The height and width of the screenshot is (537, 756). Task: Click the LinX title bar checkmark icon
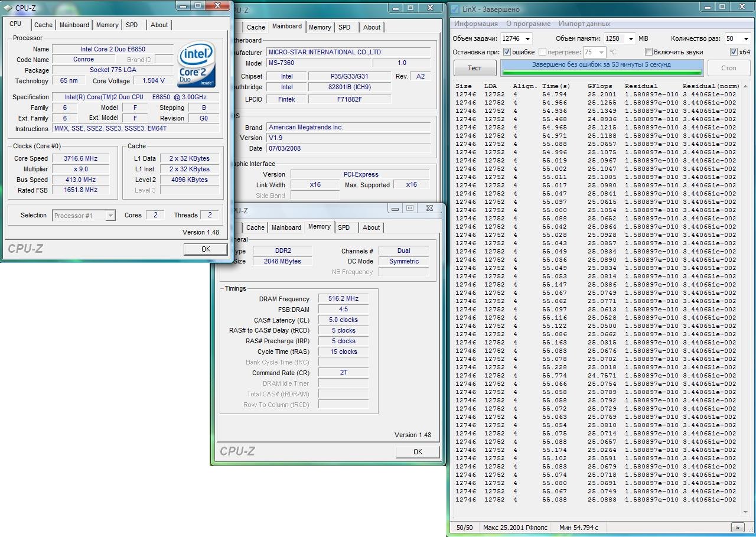pos(455,9)
